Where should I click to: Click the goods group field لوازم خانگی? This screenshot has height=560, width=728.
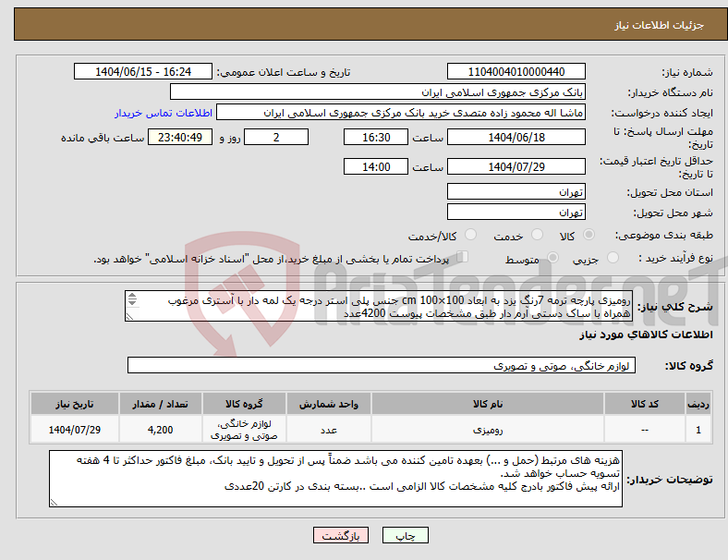[382, 365]
